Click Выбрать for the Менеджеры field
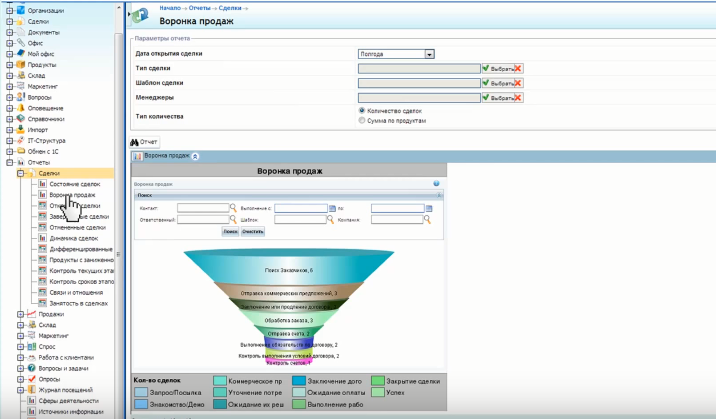Screen dimensions: 716x419 point(498,98)
